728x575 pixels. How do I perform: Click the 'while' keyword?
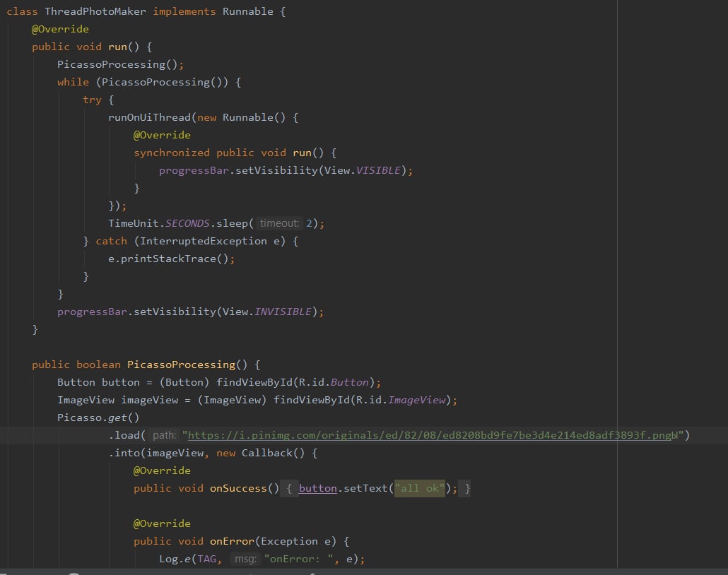coord(73,82)
